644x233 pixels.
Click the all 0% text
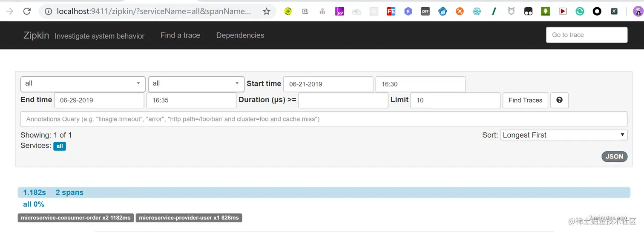[34, 204]
